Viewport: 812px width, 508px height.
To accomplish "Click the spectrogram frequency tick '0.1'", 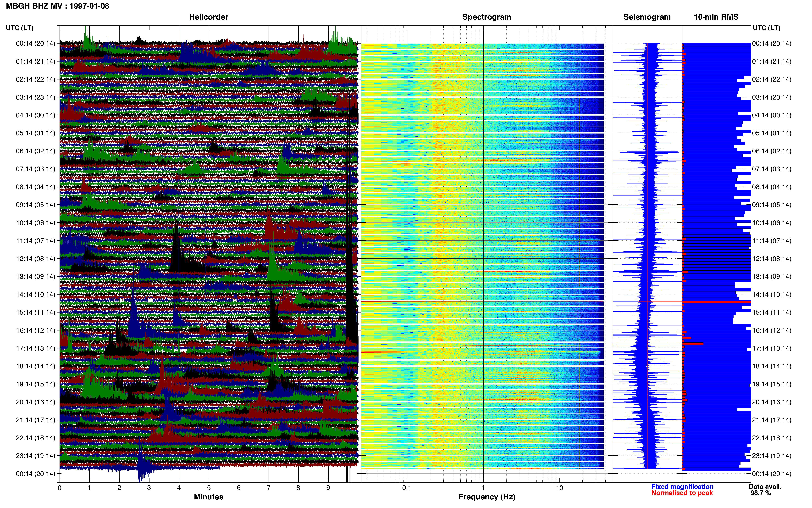I will pos(407,488).
